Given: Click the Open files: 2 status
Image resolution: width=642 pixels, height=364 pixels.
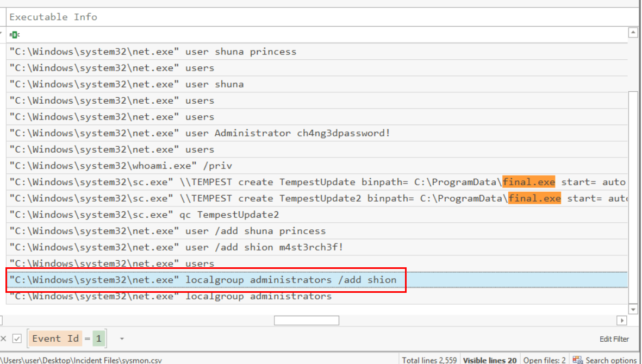Looking at the screenshot, I should 544,360.
